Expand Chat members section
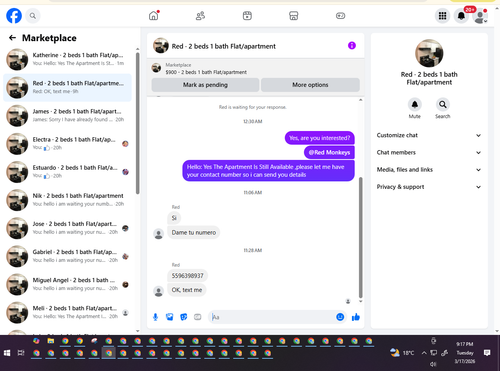This screenshot has width=500, height=371. pos(429,152)
